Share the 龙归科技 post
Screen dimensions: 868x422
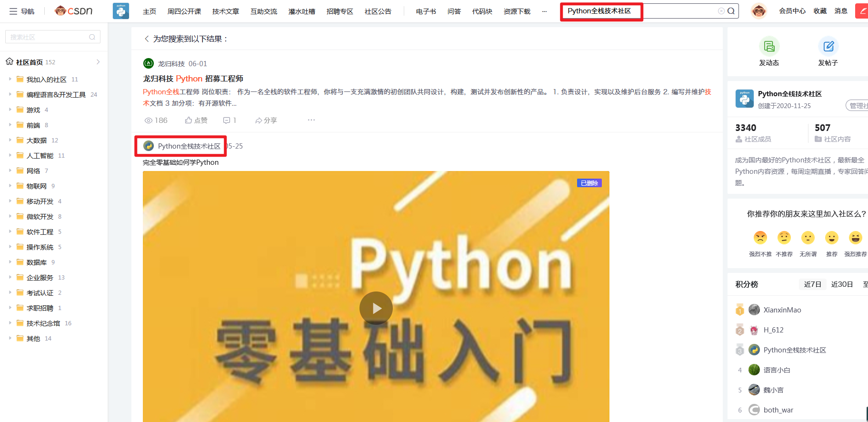tap(266, 120)
